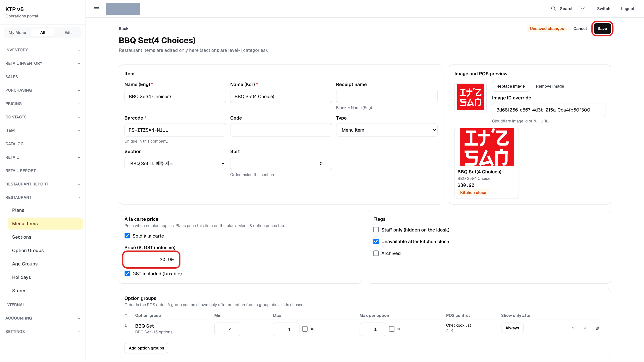The height and width of the screenshot is (362, 644).
Task: Toggle Sold à la carte checkbox
Action: pos(127,236)
